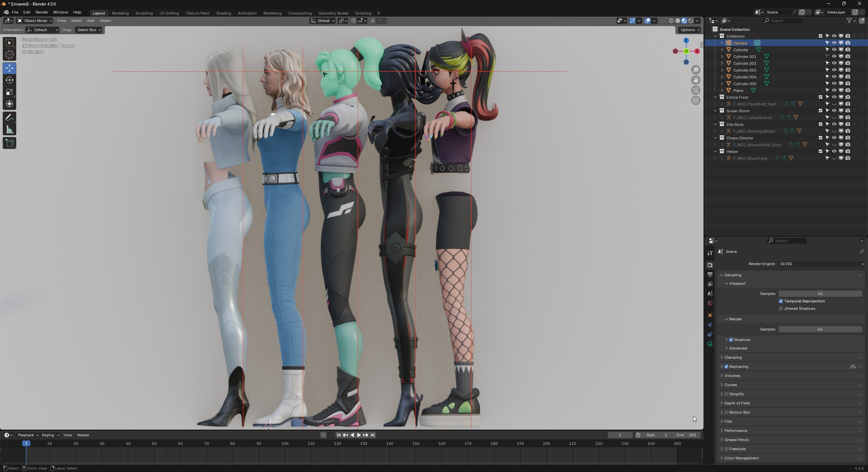Uncheck the Shadows checkbox
The width and height of the screenshot is (868, 472).
731,340
